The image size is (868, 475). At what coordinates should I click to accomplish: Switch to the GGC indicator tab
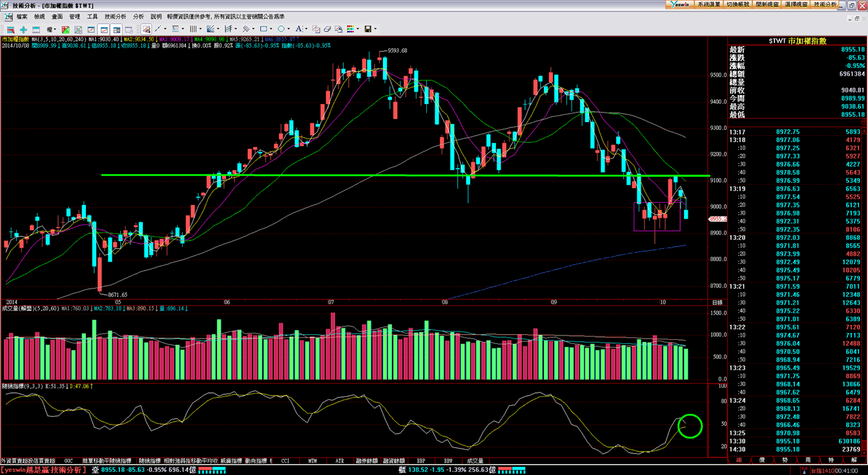tap(68, 461)
